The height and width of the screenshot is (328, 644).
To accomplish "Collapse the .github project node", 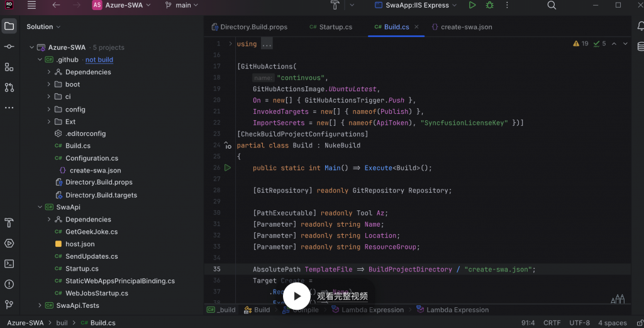I will point(40,60).
